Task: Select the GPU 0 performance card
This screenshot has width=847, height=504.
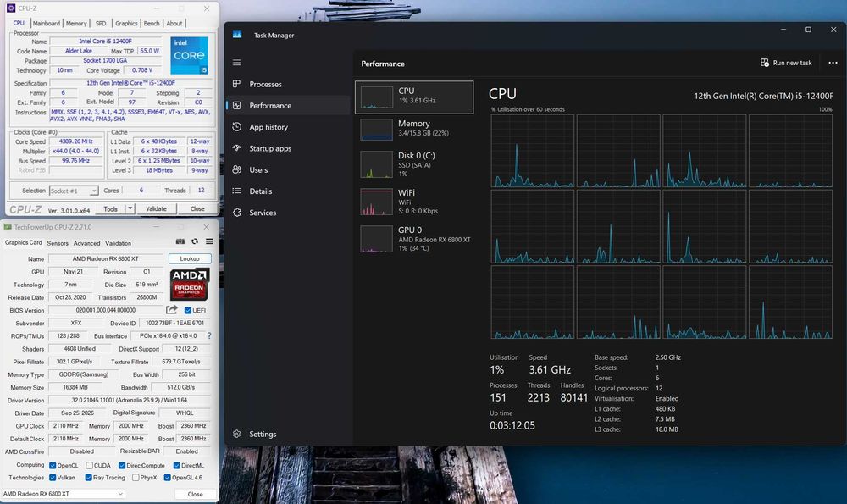Action: click(414, 239)
